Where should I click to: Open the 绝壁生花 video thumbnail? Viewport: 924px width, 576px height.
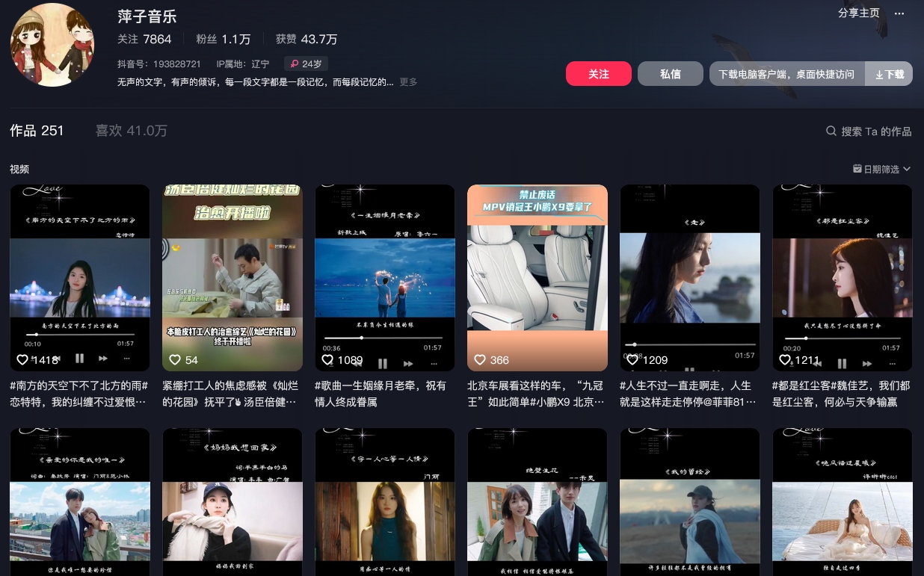538,502
